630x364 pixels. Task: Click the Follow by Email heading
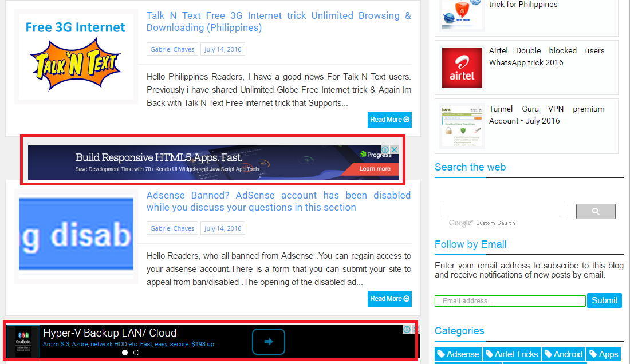click(470, 244)
